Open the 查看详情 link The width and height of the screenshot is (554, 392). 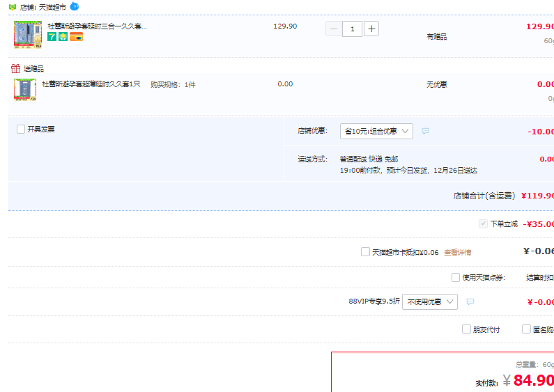(x=458, y=252)
